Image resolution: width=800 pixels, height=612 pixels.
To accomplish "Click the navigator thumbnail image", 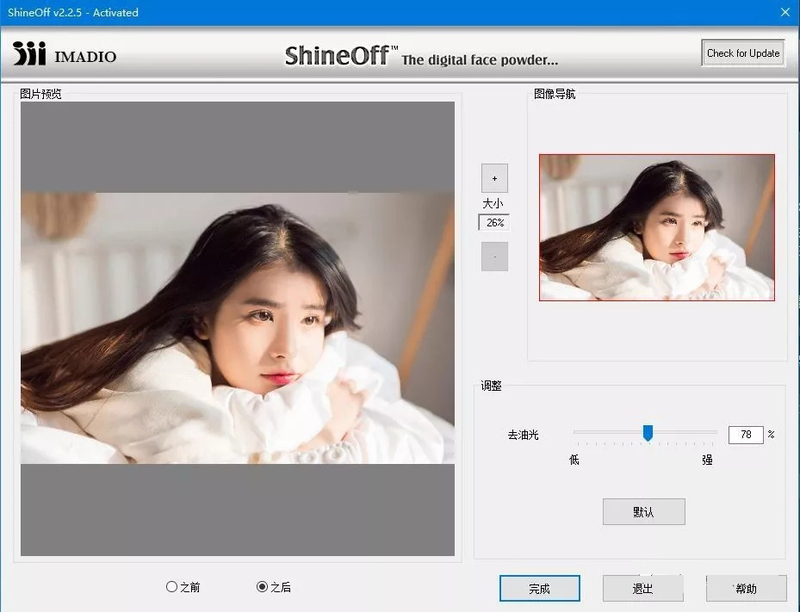I will [657, 227].
